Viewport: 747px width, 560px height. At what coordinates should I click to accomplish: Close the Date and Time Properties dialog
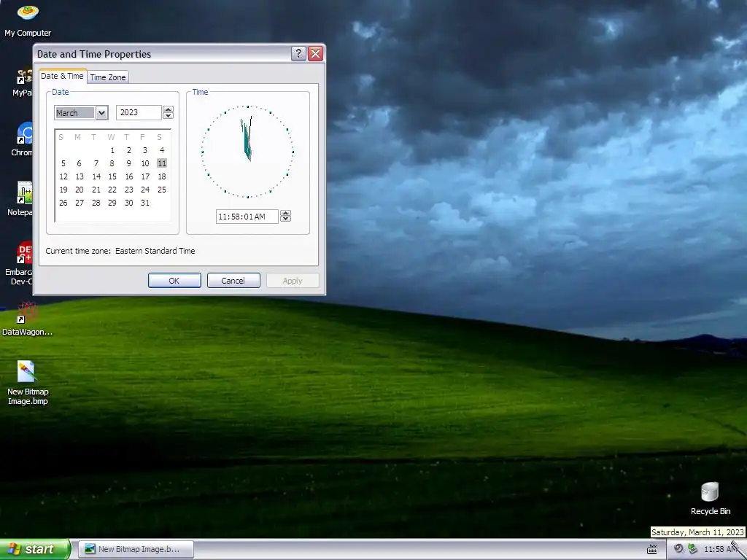315,54
